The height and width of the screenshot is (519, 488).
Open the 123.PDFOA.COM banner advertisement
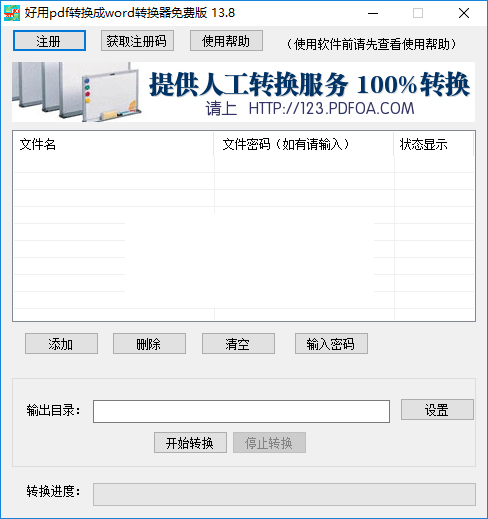[243, 92]
